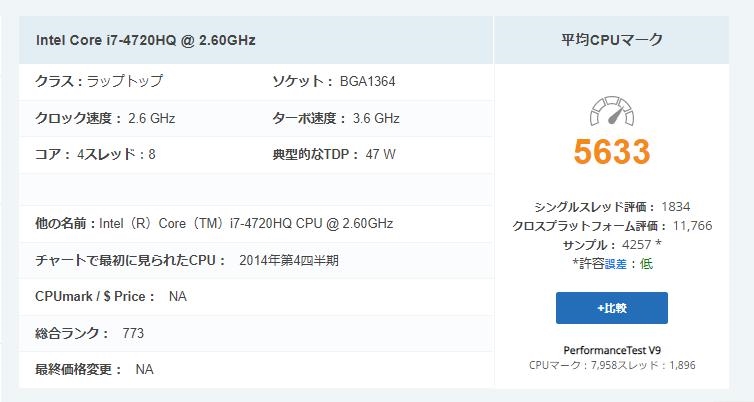The width and height of the screenshot is (754, 402).
Task: Click the CPUmark / $ Price NA row
Action: pyautogui.click(x=256, y=297)
